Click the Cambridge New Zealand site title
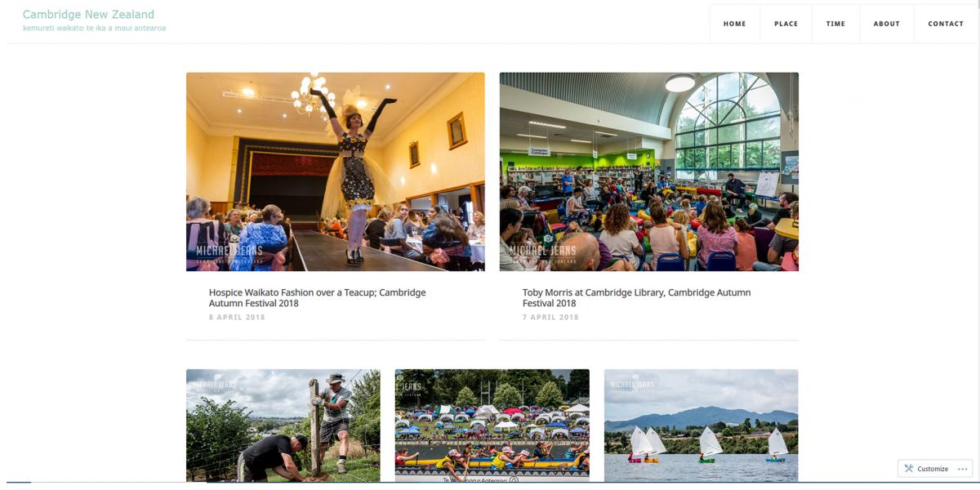Screen dimensions: 980x490 pos(88,14)
